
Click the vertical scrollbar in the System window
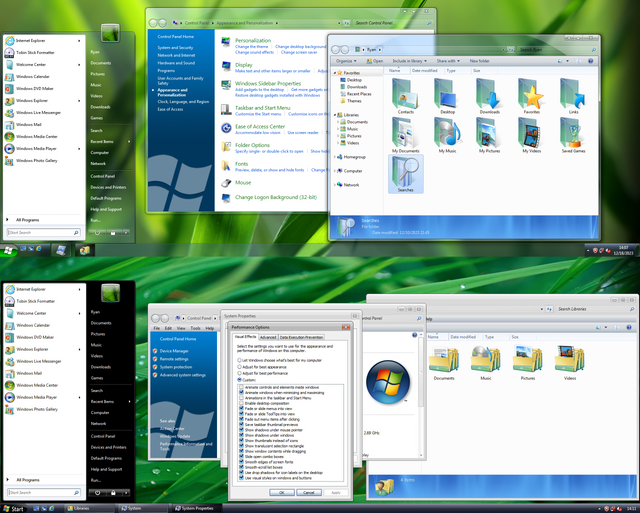421,395
